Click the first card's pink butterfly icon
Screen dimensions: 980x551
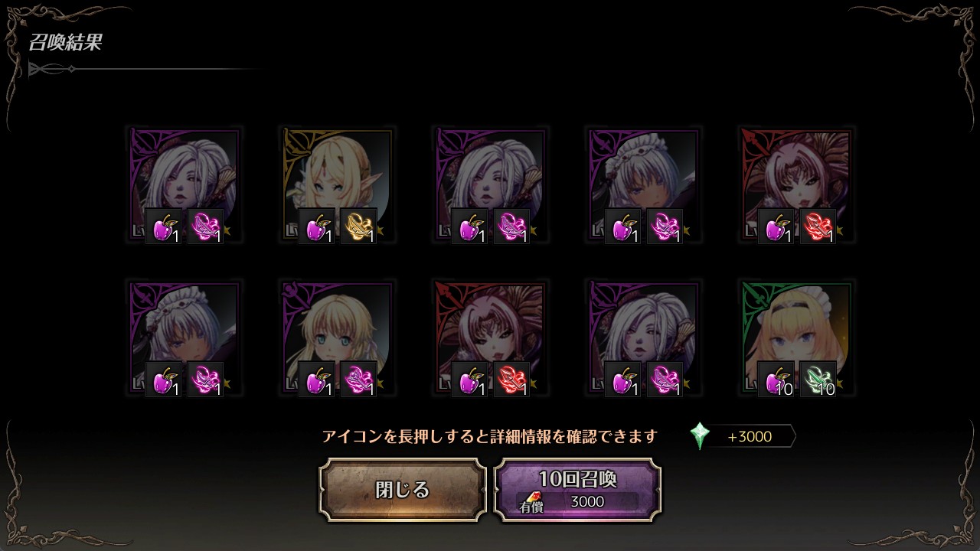coord(205,227)
